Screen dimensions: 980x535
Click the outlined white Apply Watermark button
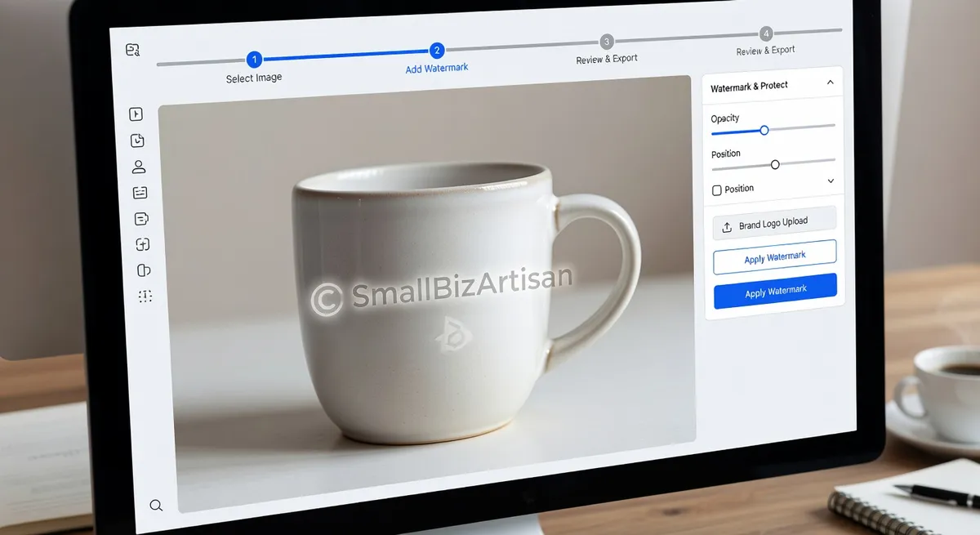point(775,257)
